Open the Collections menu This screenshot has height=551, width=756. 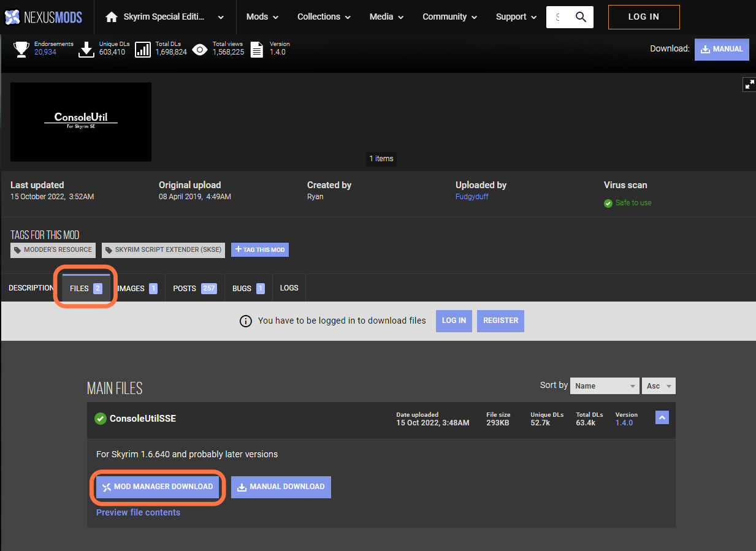tap(324, 17)
